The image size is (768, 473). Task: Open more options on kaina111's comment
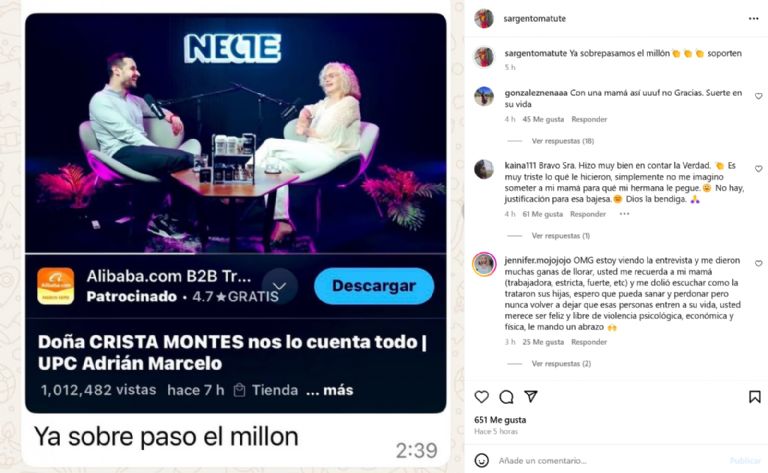(624, 214)
